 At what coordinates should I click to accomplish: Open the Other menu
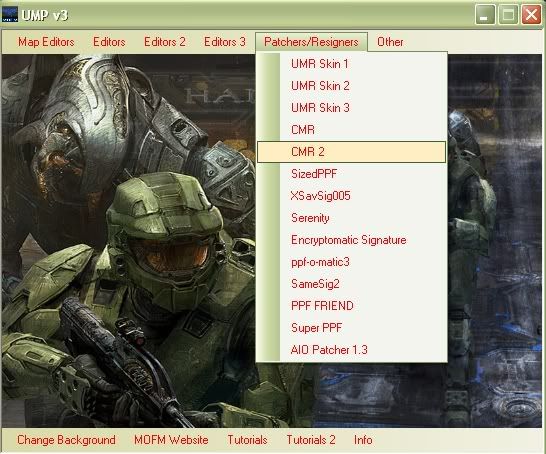tap(390, 42)
